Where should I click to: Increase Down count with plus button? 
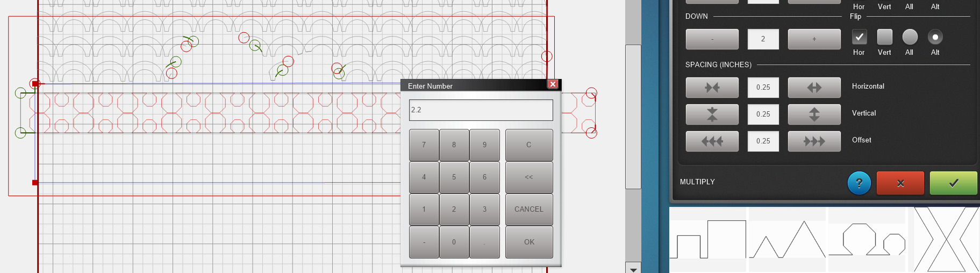tap(814, 39)
